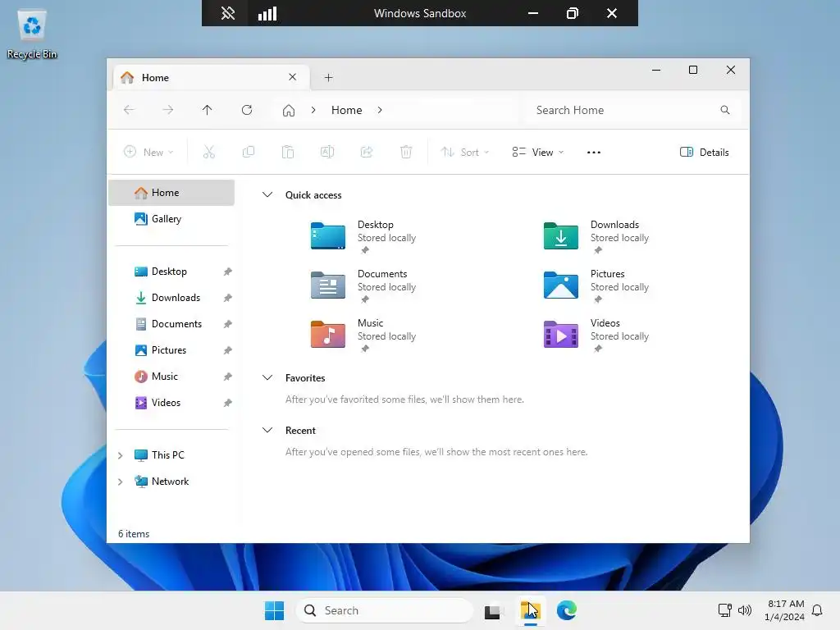Close the Home tab
Screen dimensions: 840x630
coord(293,77)
